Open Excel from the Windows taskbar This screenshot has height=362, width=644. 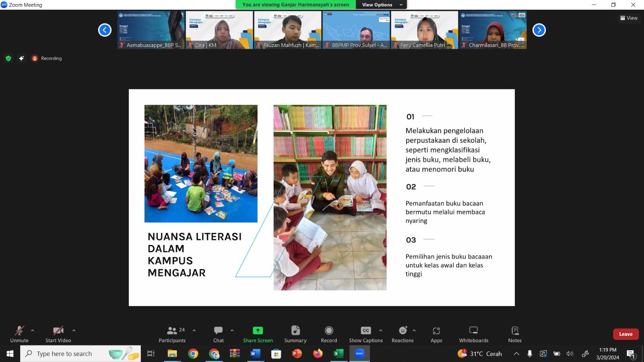(339, 354)
